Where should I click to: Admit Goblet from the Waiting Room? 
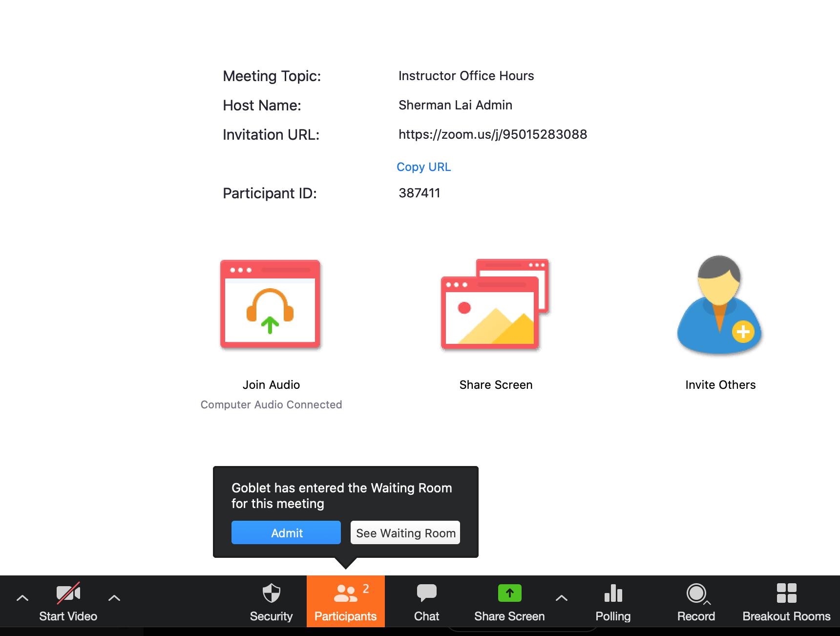coord(286,532)
